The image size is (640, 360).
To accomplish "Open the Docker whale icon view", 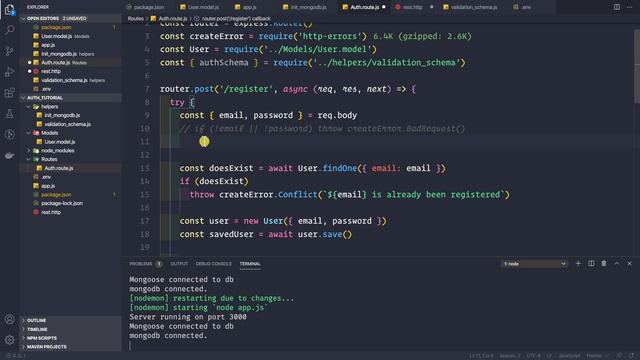I will point(9,156).
